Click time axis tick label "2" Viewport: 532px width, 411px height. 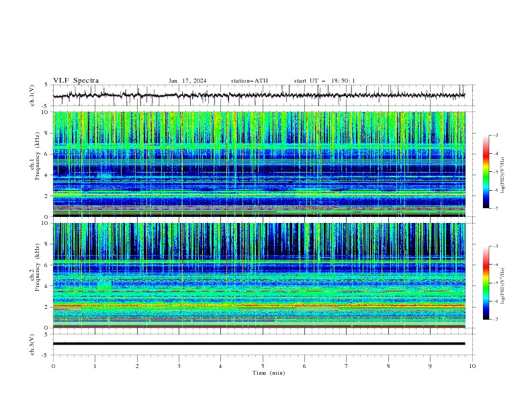[137, 366]
